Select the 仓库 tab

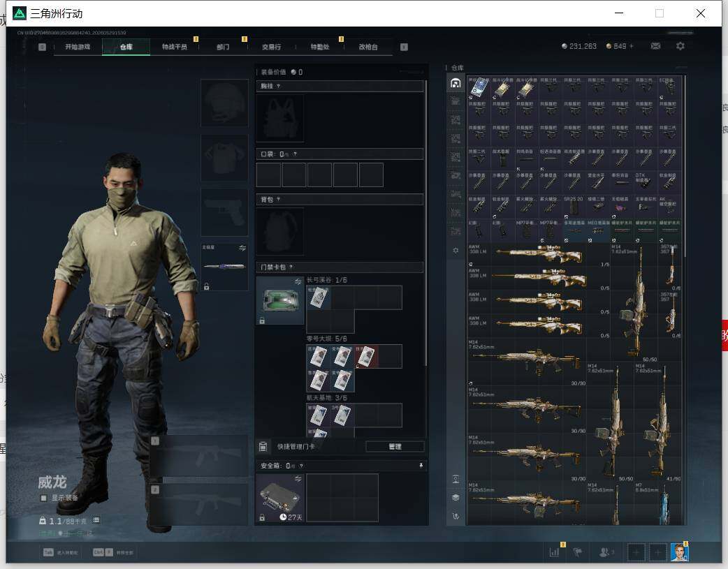[x=126, y=47]
